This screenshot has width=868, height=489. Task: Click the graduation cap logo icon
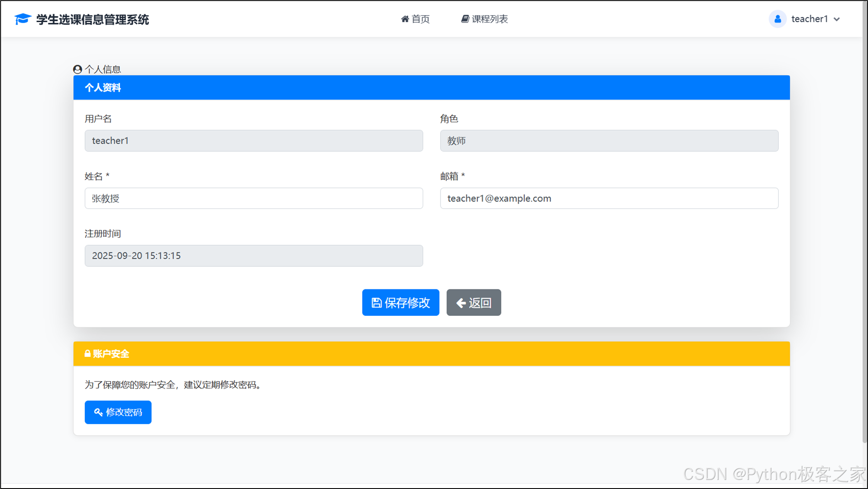[23, 19]
